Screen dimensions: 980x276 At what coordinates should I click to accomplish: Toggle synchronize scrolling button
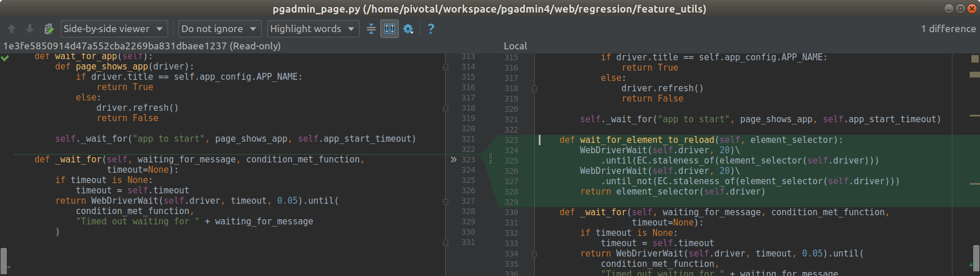[390, 29]
